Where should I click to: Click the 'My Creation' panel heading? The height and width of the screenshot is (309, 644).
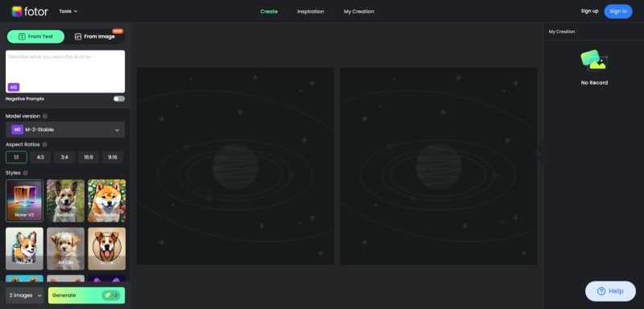pos(562,31)
